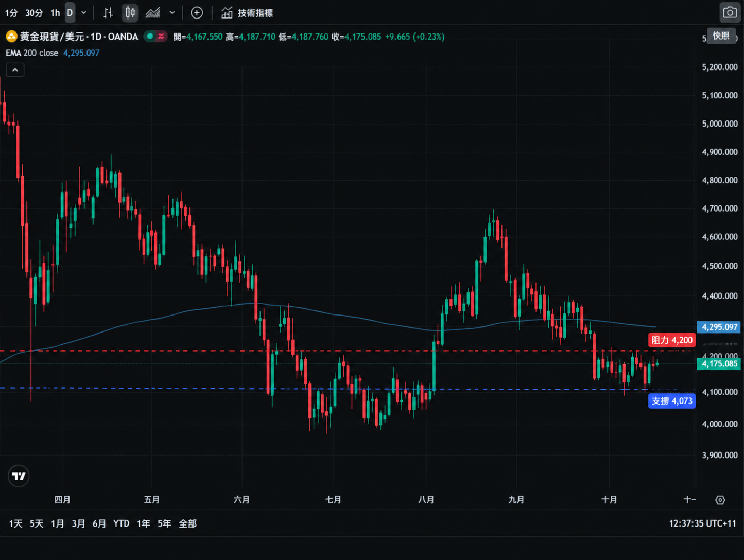Open the chart style dropdown arrow
This screenshot has height=560, width=744.
[172, 13]
